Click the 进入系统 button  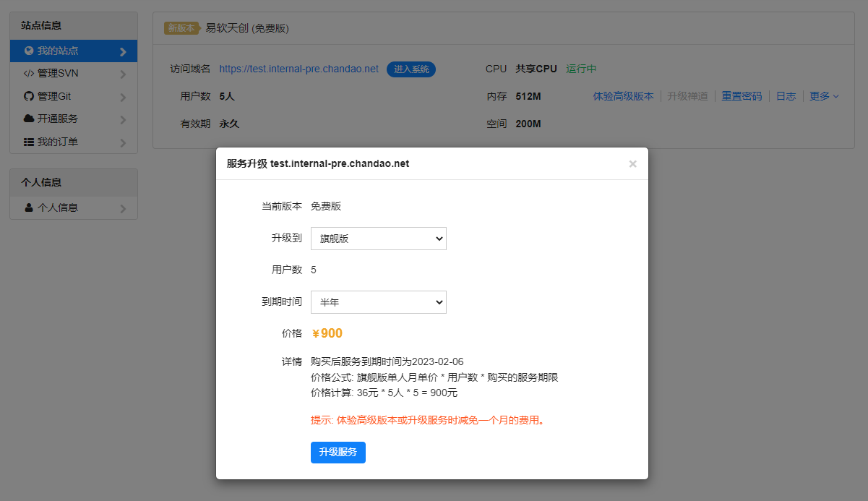tap(411, 69)
